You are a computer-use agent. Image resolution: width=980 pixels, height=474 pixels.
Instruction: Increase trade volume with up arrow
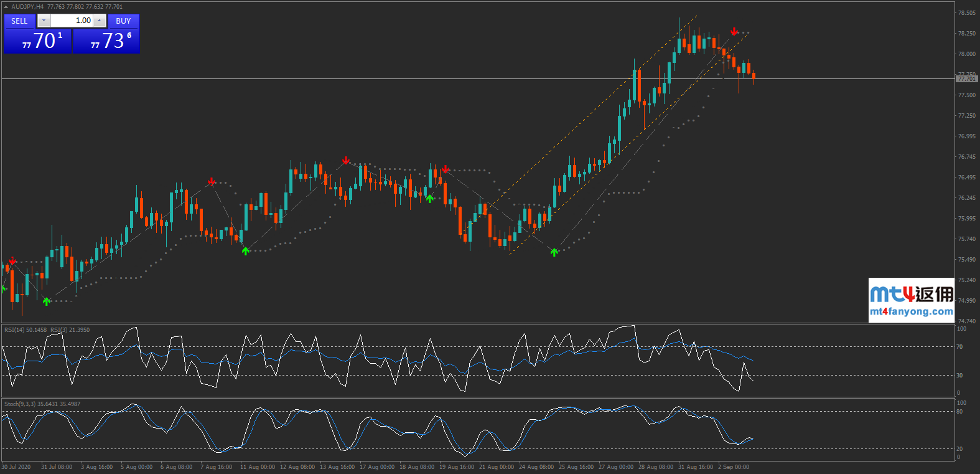[x=99, y=21]
